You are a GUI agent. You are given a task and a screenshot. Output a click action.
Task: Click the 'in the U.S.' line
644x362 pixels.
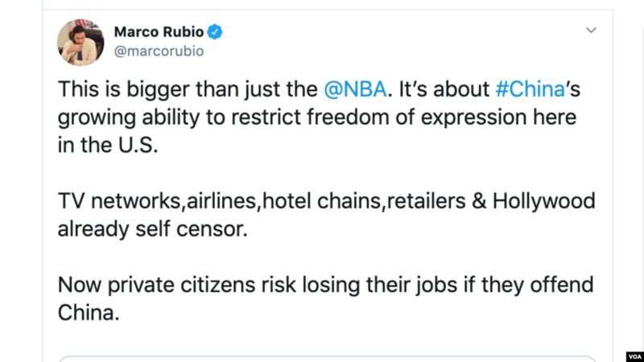(108, 146)
